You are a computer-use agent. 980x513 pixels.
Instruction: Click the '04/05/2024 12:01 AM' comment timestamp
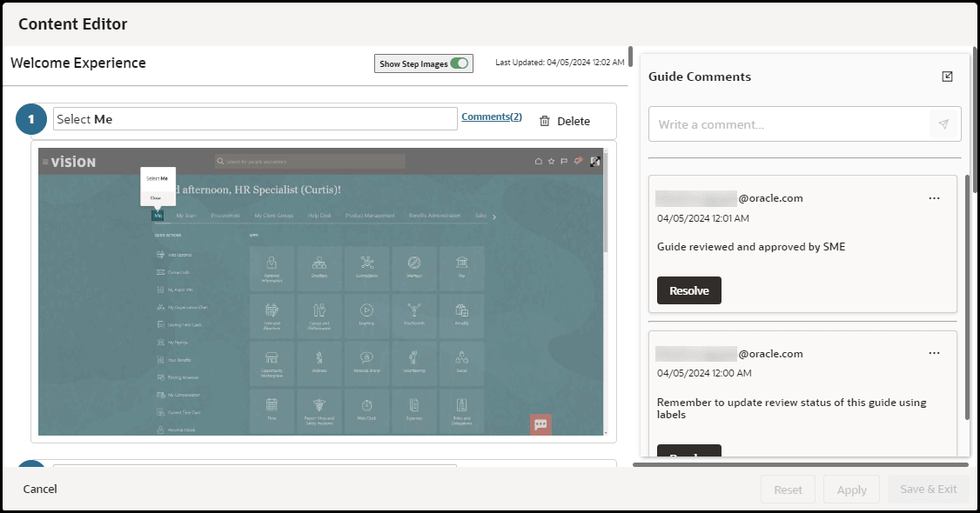point(702,218)
